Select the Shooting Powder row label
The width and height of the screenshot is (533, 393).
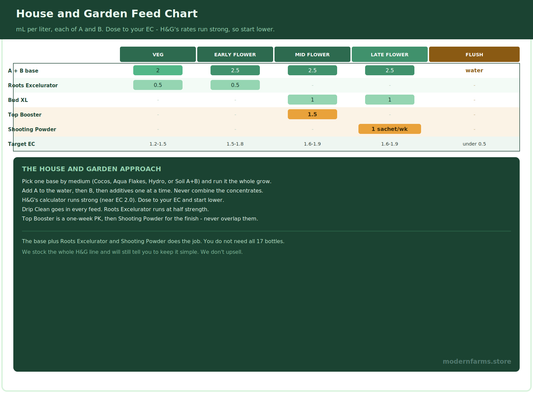click(x=32, y=129)
